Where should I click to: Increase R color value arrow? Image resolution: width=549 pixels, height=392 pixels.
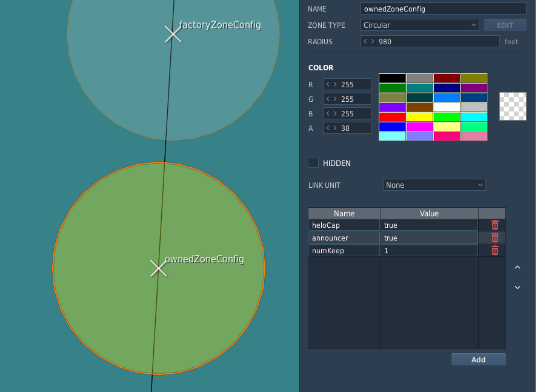(x=335, y=84)
